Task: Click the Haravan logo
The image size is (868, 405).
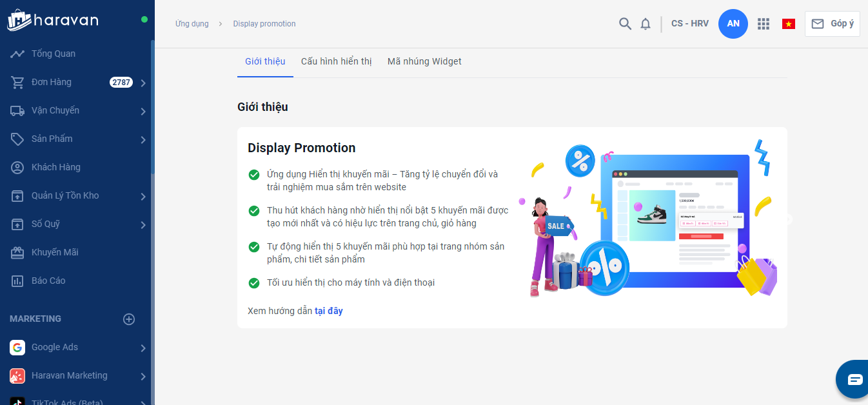Action: pos(53,20)
